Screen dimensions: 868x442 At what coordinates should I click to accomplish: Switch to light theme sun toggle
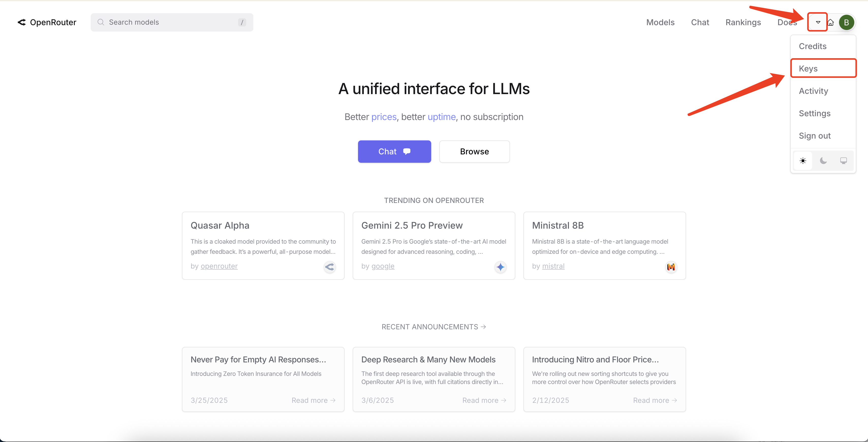803,161
